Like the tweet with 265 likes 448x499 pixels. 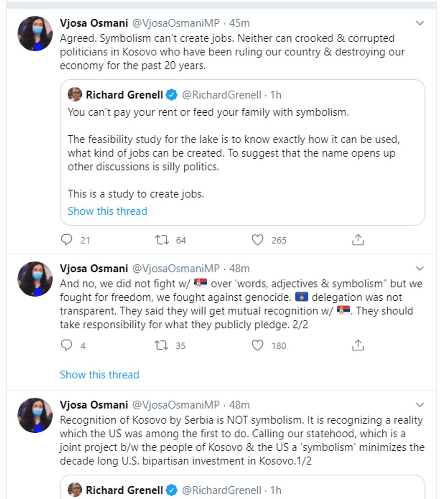coord(258,240)
